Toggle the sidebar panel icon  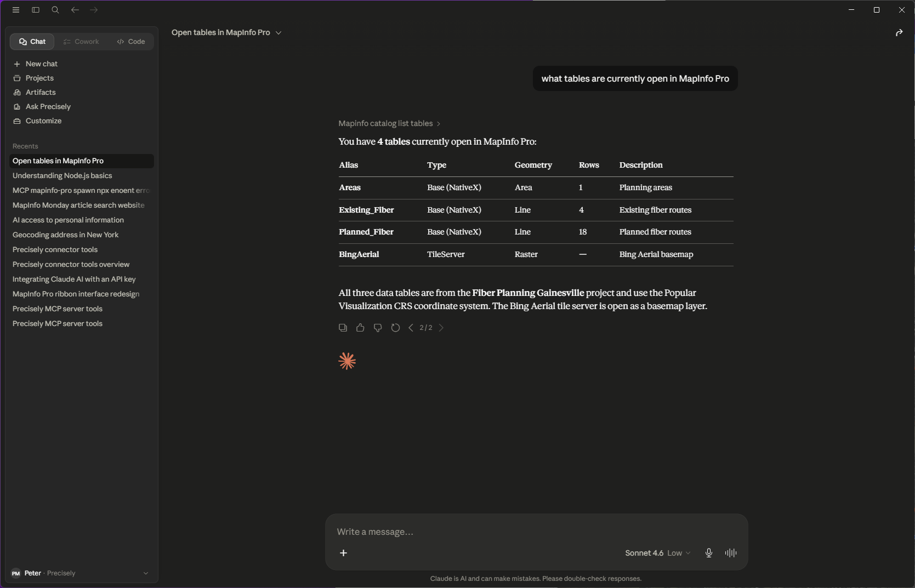pyautogui.click(x=36, y=10)
